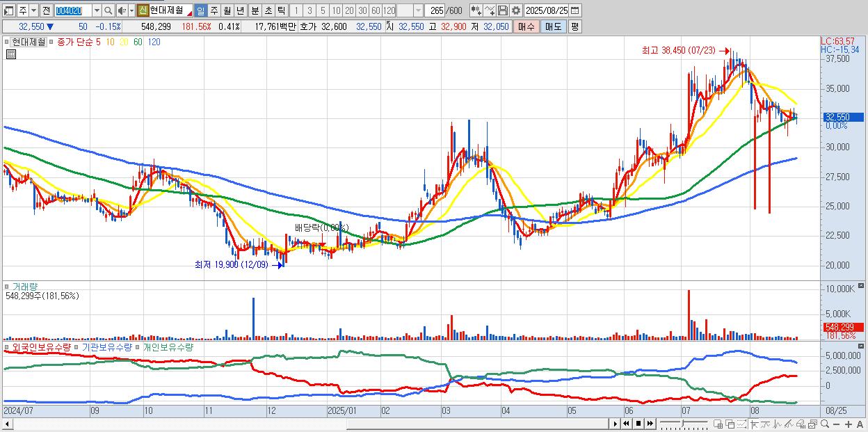Click the speaker sound icon
The image size is (868, 432).
click(x=122, y=10)
